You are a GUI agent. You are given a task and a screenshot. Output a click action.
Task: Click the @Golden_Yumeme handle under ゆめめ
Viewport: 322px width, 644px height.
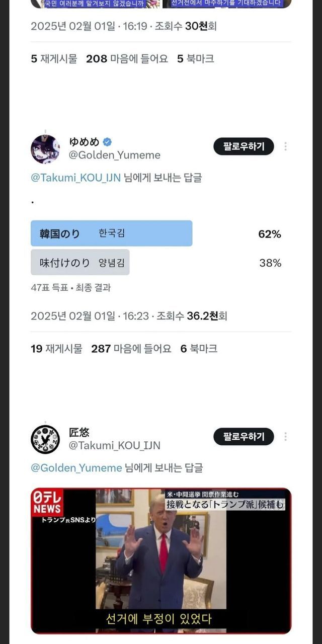[115, 155]
